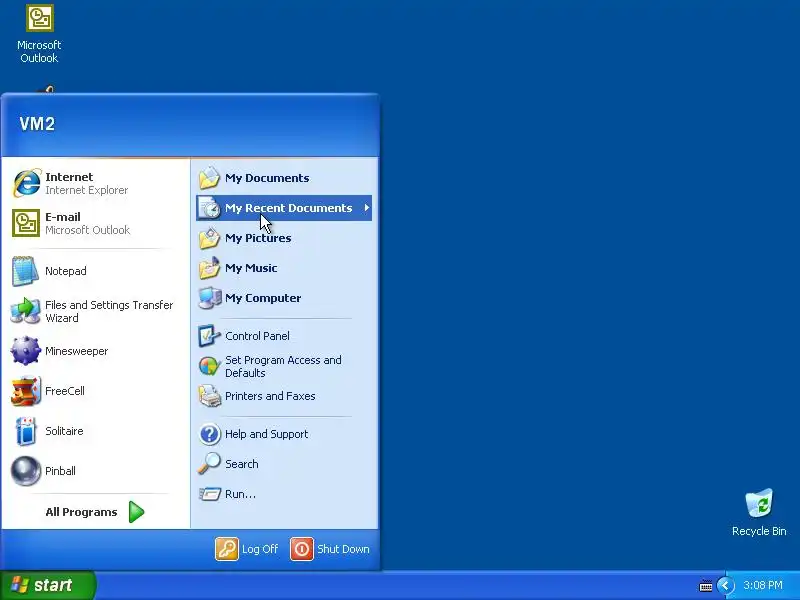The height and width of the screenshot is (600, 800).
Task: Click the on-screen keyboard tray icon
Action: pyautogui.click(x=706, y=585)
